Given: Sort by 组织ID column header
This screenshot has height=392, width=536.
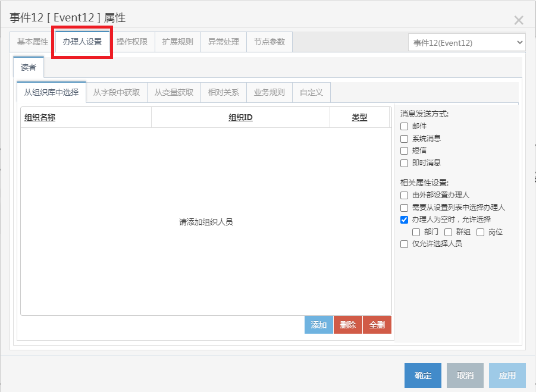Looking at the screenshot, I should (x=241, y=118).
